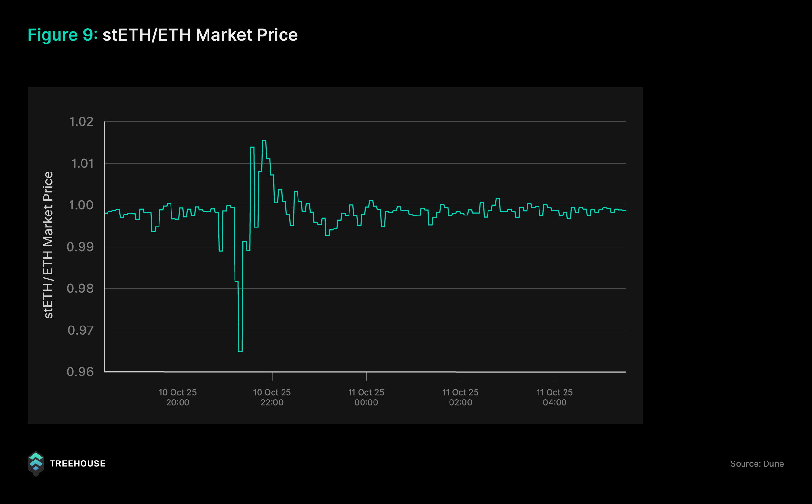Click the Treehouse hexagon logo icon
The image size is (812, 504).
tap(36, 464)
